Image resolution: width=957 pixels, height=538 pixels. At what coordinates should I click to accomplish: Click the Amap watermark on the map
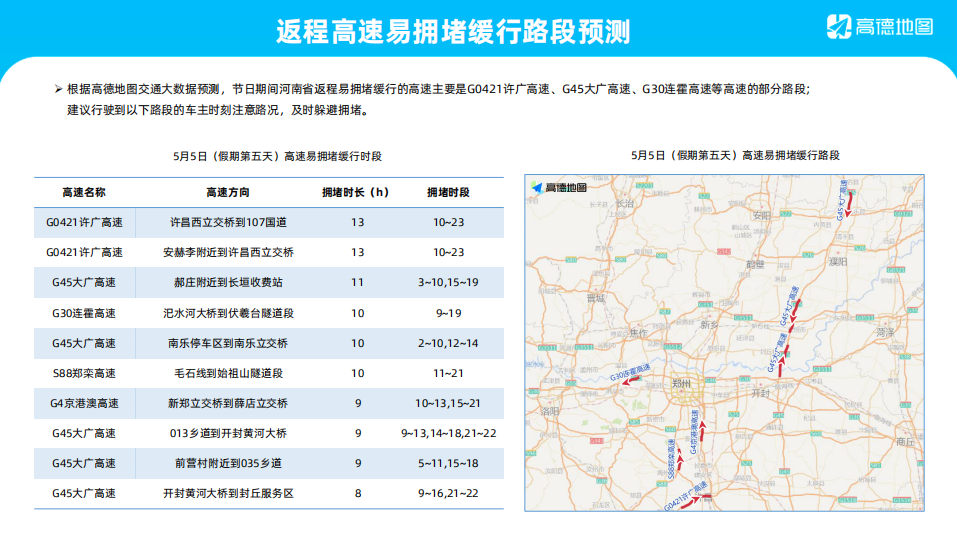[560, 187]
